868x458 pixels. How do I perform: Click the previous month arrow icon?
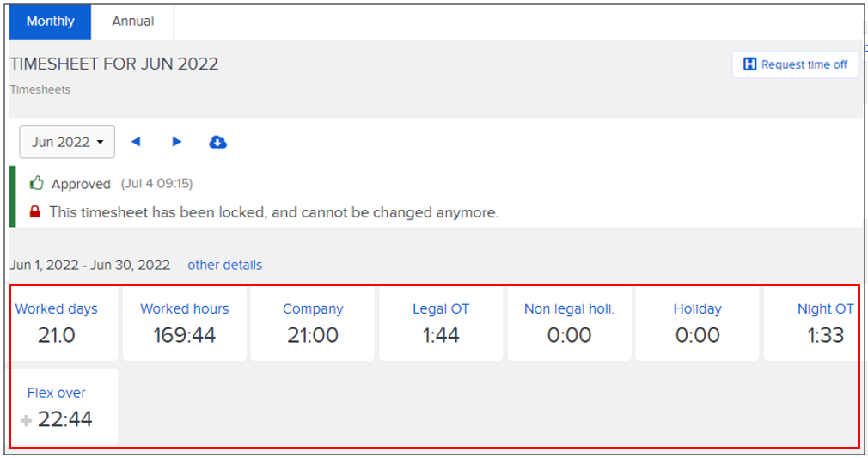tap(136, 142)
